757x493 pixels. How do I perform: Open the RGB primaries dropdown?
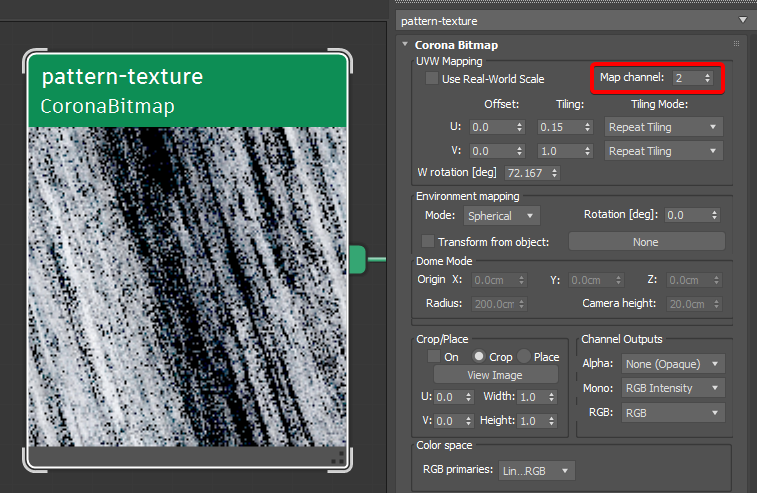click(539, 470)
